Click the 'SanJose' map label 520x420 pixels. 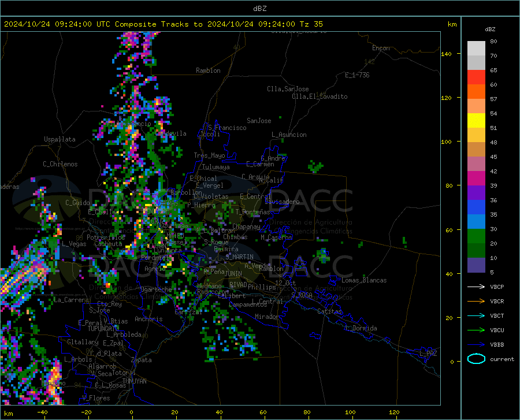[259, 121]
